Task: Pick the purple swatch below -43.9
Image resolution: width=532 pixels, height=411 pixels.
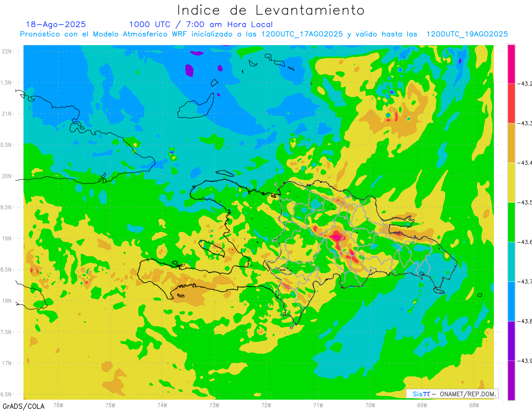Action: click(x=511, y=380)
